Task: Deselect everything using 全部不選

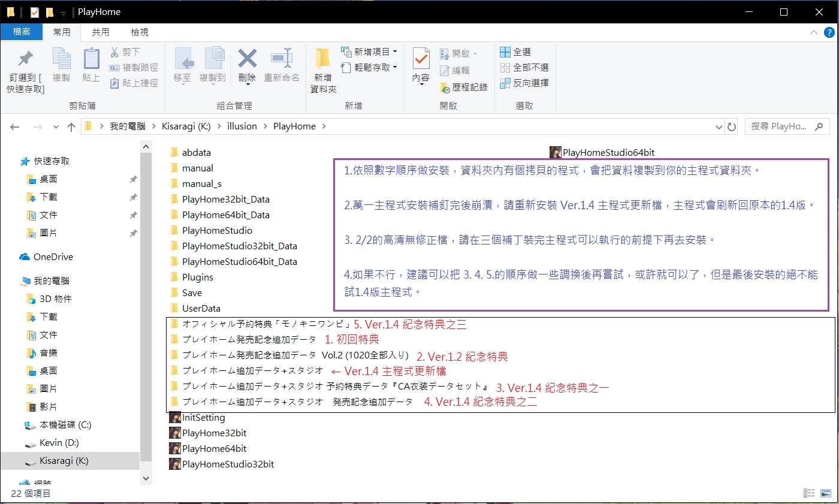Action: [x=519, y=67]
